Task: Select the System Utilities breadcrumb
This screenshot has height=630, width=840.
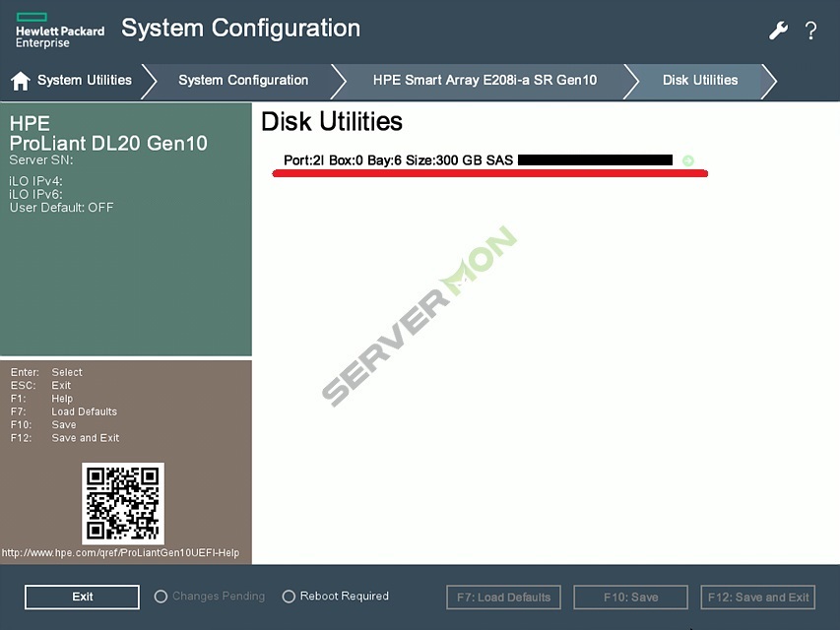Action: click(85, 81)
